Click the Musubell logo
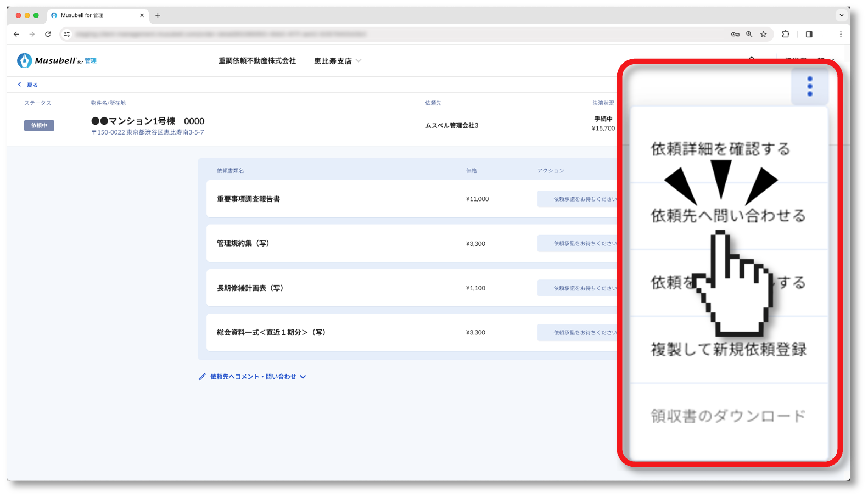Image resolution: width=868 pixels, height=498 pixels. pyautogui.click(x=57, y=60)
